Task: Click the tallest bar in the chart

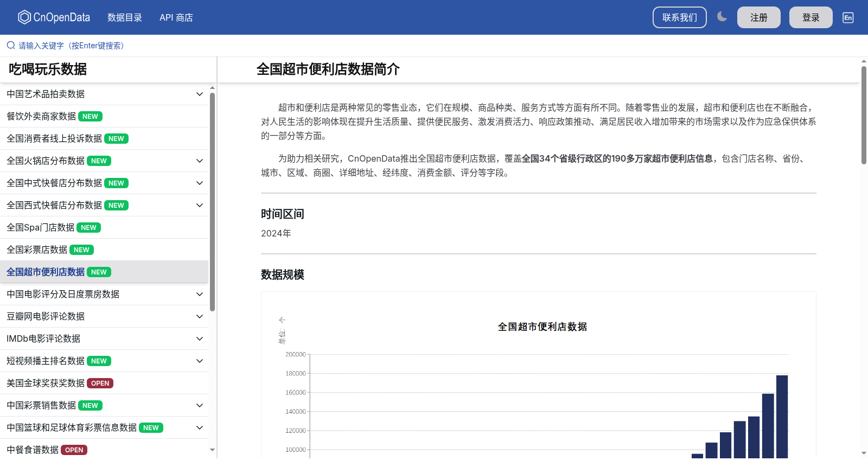Action: pyautogui.click(x=782, y=417)
